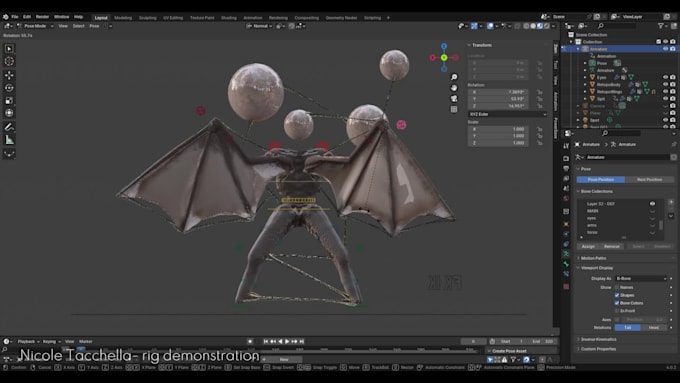Toggle Armature visibility eye in outliner
The height and width of the screenshot is (383, 680).
[665, 49]
